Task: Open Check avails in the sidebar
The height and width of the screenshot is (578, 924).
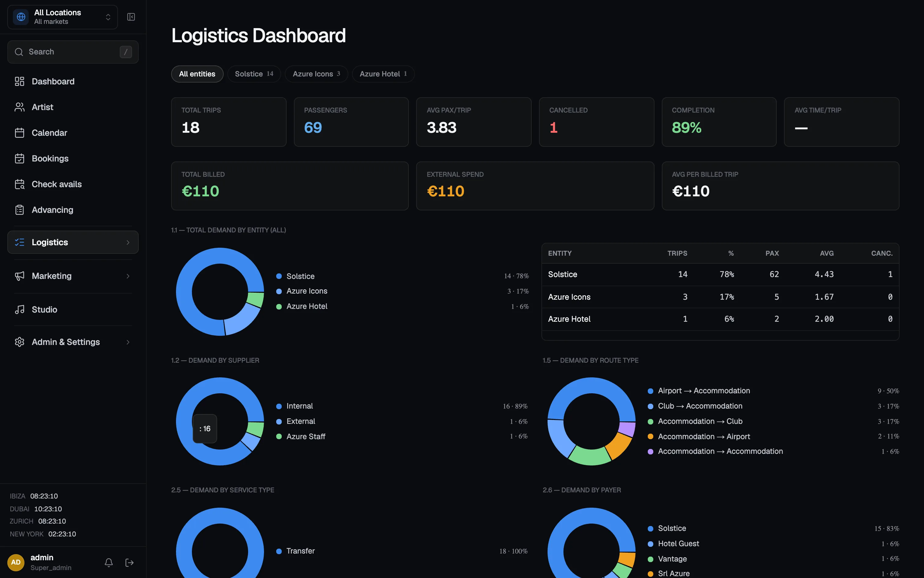Action: coord(73,184)
